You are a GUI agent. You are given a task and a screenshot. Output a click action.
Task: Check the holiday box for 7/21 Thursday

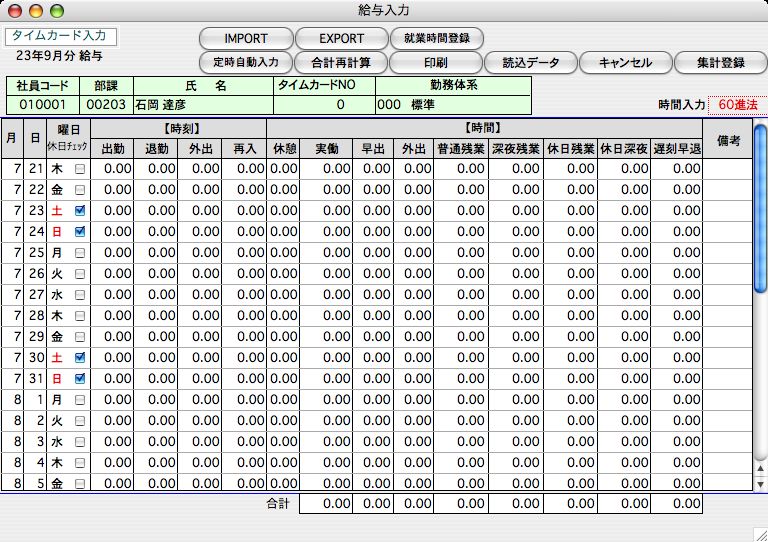click(81, 169)
